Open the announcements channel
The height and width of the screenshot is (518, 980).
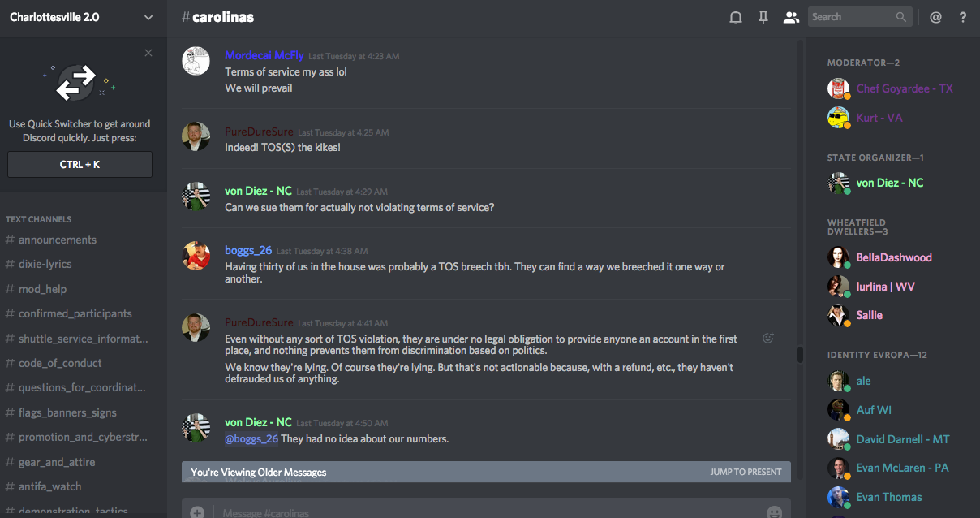click(x=58, y=240)
